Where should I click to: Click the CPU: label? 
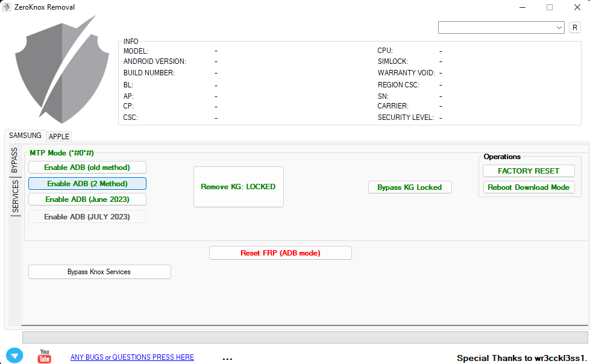coord(385,51)
